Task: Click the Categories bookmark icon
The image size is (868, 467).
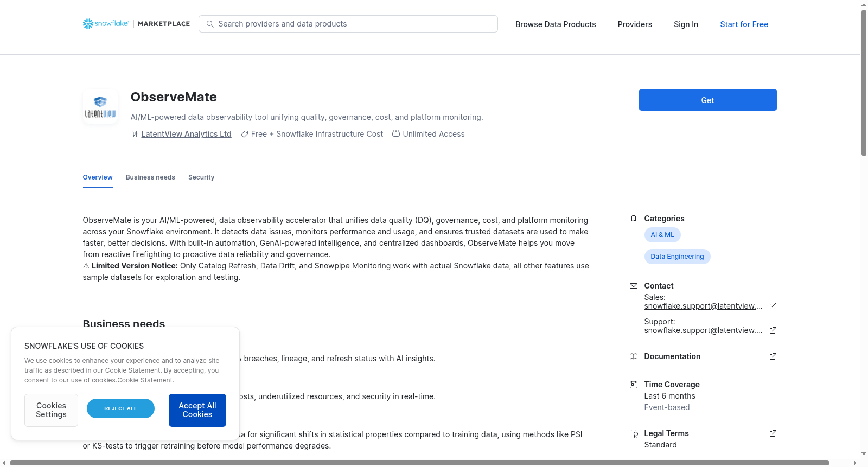Action: click(634, 219)
